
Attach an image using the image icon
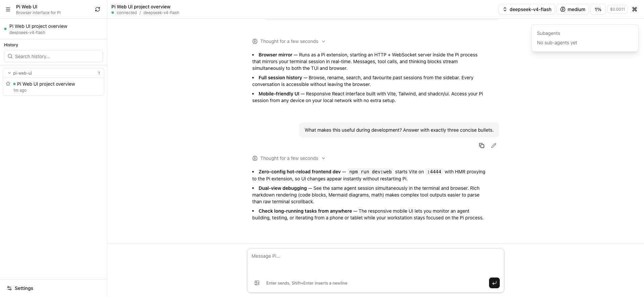point(257,283)
